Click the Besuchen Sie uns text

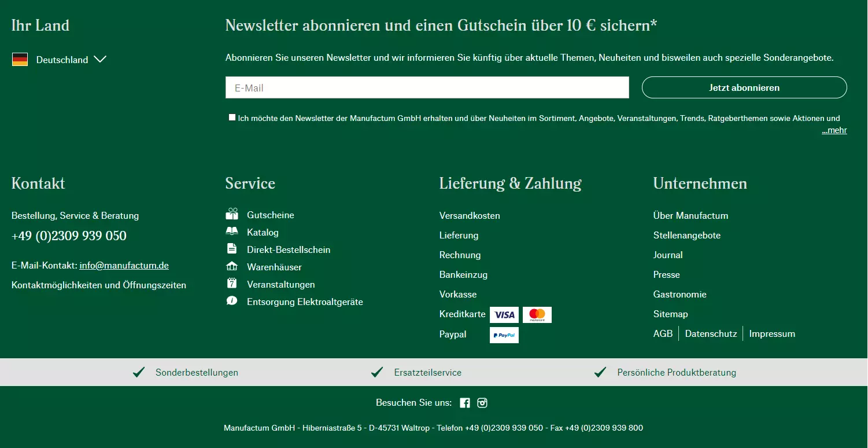tap(414, 403)
